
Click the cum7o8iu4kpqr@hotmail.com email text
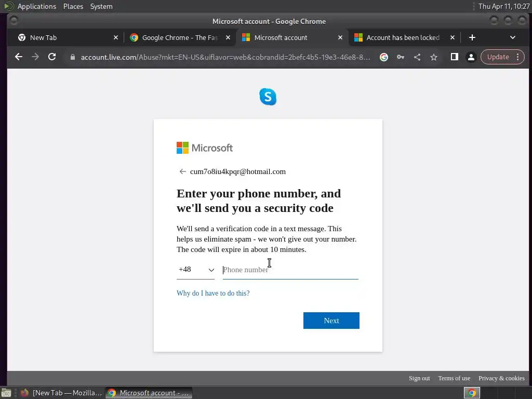point(238,171)
